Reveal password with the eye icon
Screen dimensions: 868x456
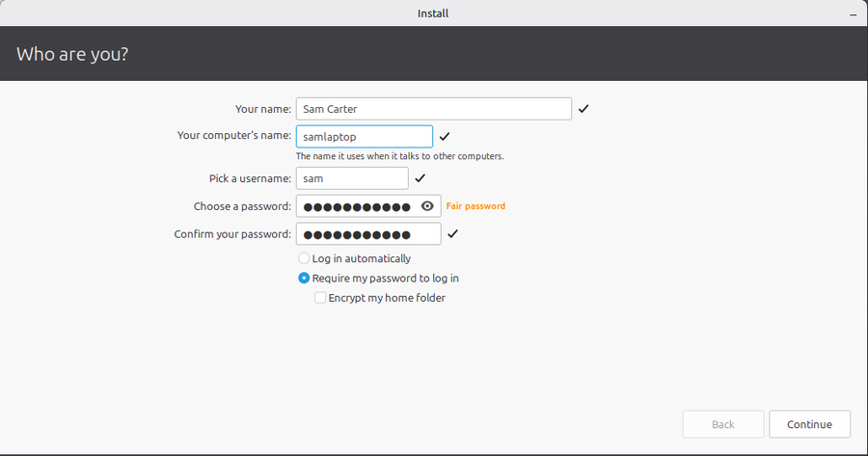[x=427, y=206]
